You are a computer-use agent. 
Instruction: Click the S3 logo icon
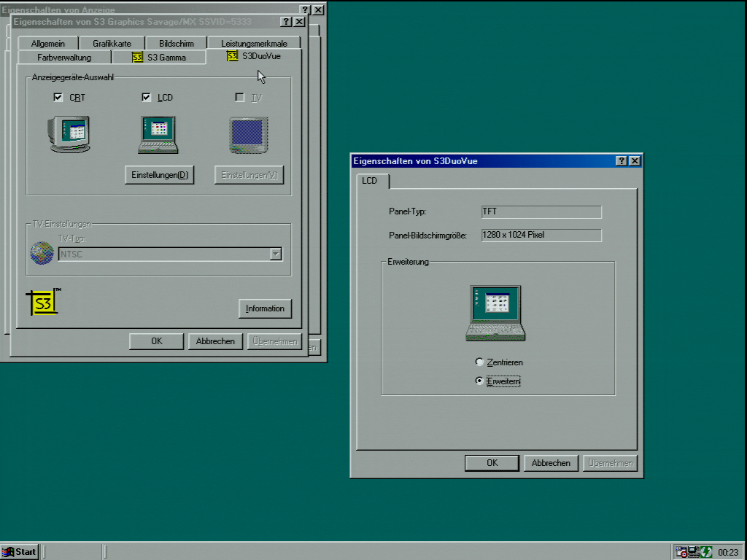point(44,303)
